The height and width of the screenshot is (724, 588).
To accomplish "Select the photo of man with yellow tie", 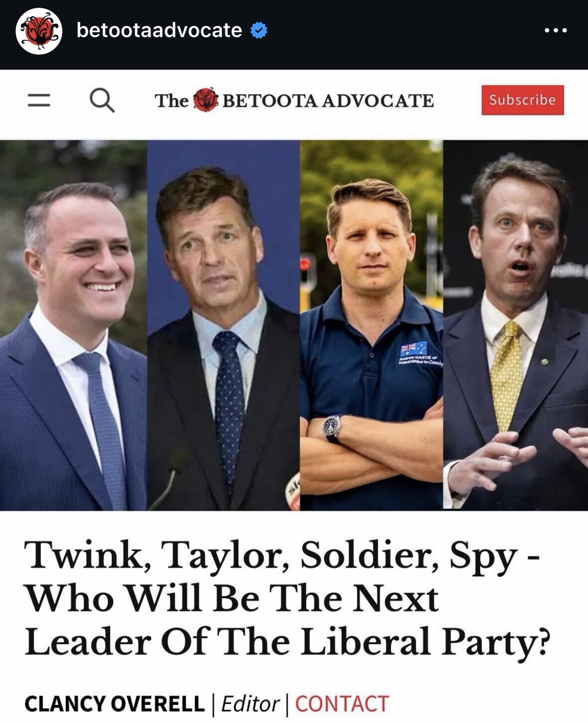I will coord(515,325).
